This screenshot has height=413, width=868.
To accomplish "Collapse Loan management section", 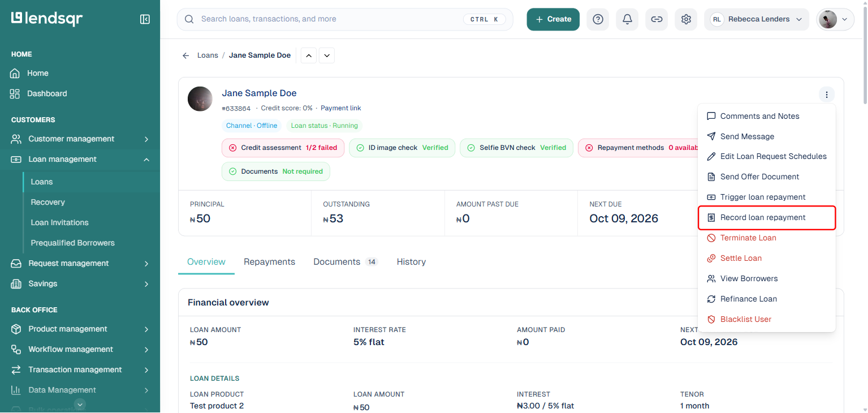I will tap(80, 159).
